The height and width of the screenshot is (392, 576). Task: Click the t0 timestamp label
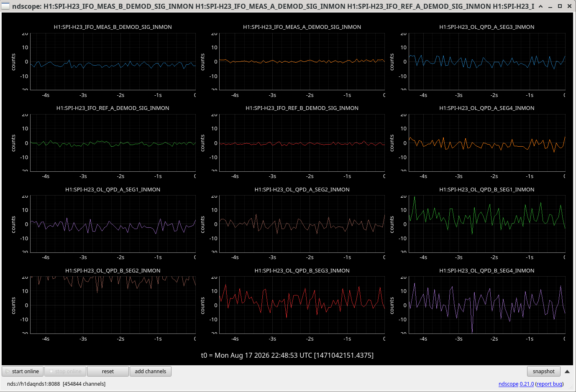point(287,355)
